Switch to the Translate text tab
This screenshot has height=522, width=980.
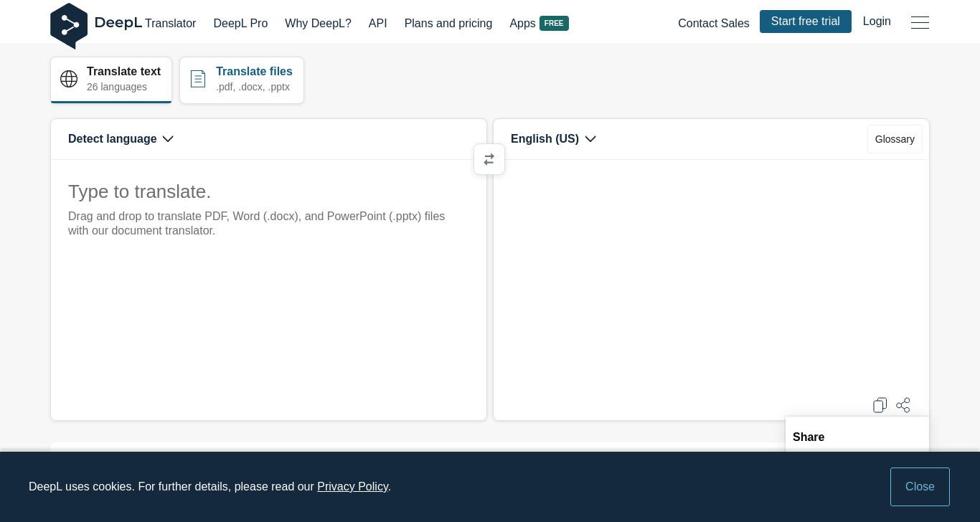(111, 80)
